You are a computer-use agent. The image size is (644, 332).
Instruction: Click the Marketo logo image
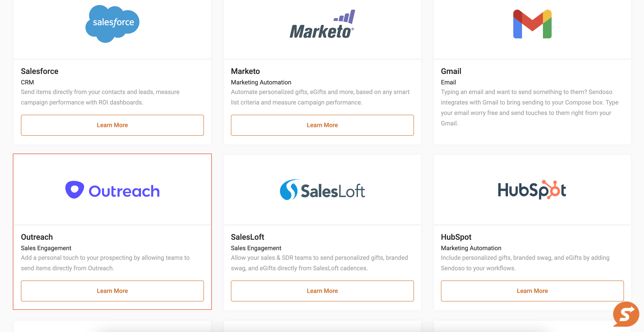(322, 24)
